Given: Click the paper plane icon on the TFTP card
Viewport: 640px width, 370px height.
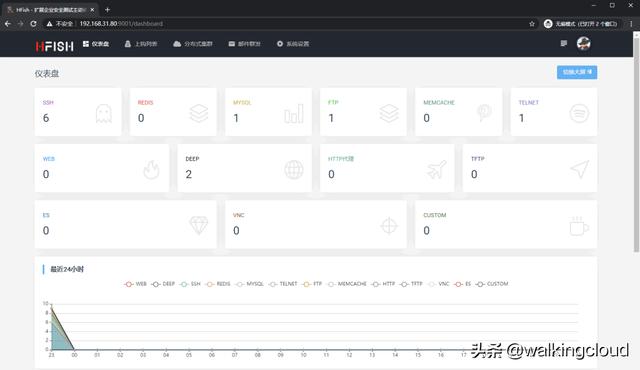Looking at the screenshot, I should (580, 169).
